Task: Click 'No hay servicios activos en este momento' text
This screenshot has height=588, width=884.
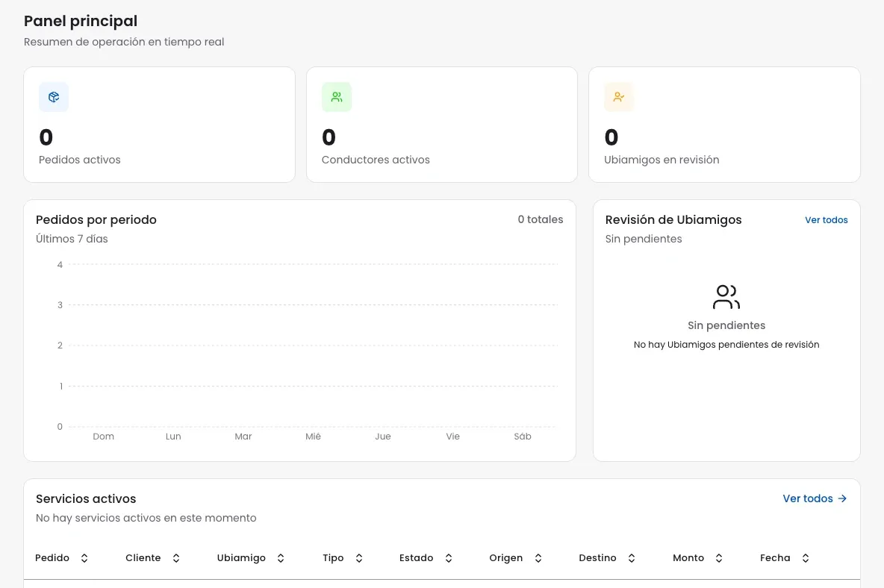Action: pyautogui.click(x=146, y=518)
